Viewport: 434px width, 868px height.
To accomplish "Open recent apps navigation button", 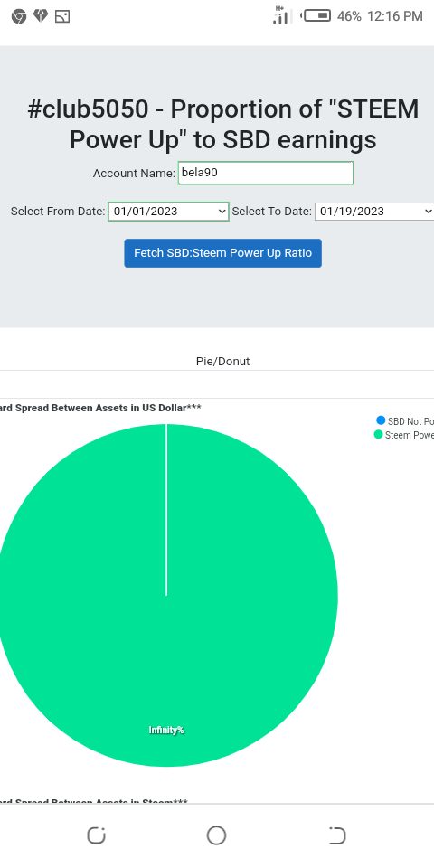I will (x=97, y=835).
